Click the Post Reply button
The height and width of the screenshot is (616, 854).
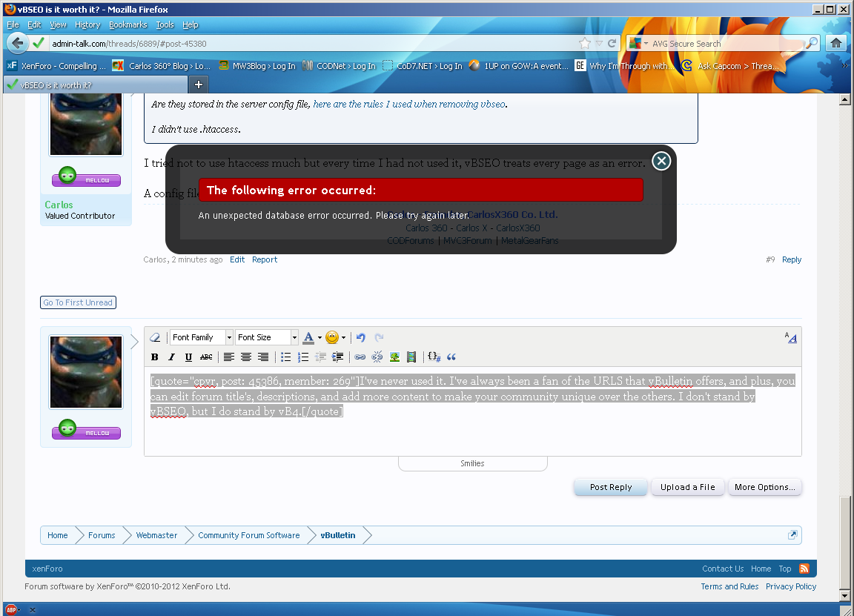(x=611, y=487)
